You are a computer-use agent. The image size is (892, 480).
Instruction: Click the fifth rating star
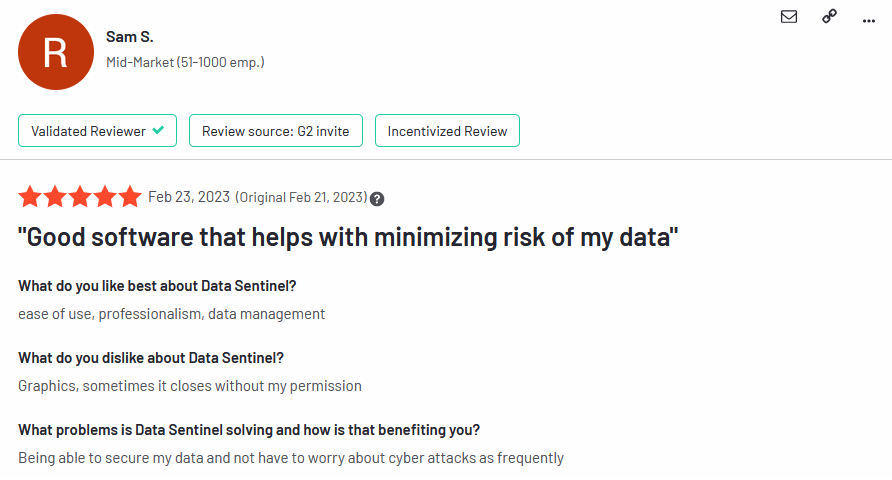[x=130, y=196]
